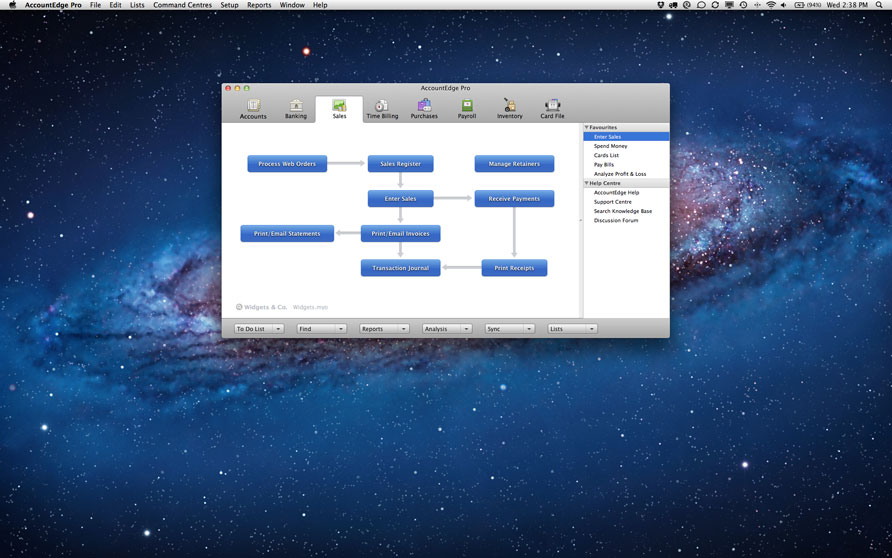892x558 pixels.
Task: Select Spend Money in Favourites
Action: [610, 146]
